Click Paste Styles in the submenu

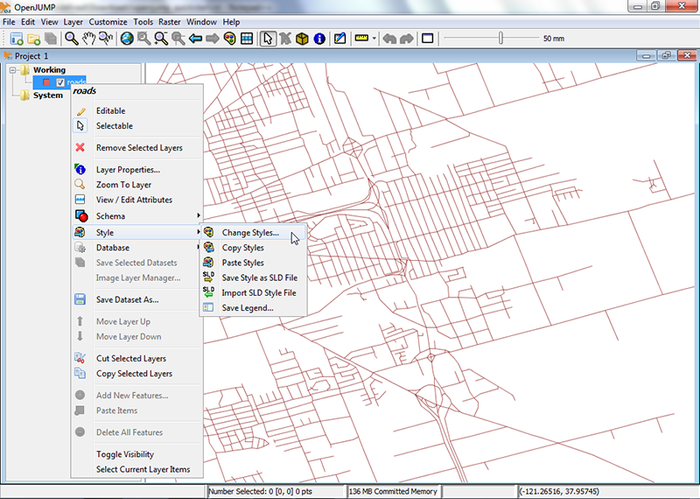click(x=253, y=263)
